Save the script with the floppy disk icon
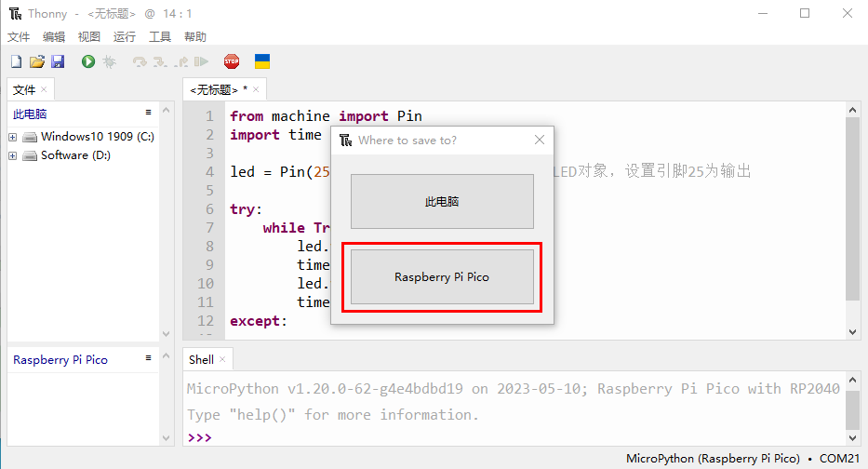This screenshot has width=868, height=469. tap(58, 61)
